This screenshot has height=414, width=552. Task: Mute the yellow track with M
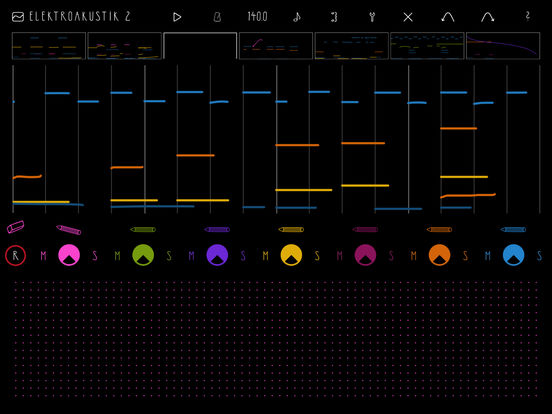265,256
